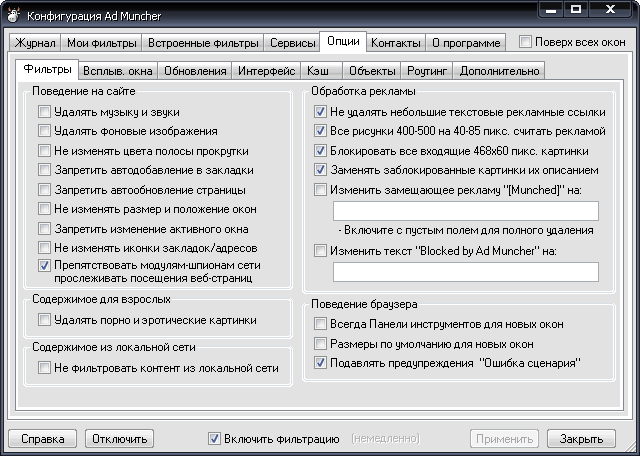The width and height of the screenshot is (640, 456).
Task: Click the [Munched] replacement text field
Action: click(x=466, y=211)
